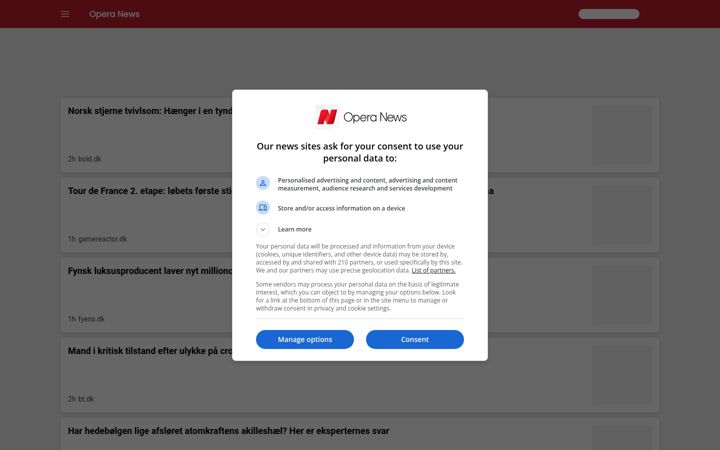
Task: Click the thumbnail of the Tour de France article
Action: point(622,215)
